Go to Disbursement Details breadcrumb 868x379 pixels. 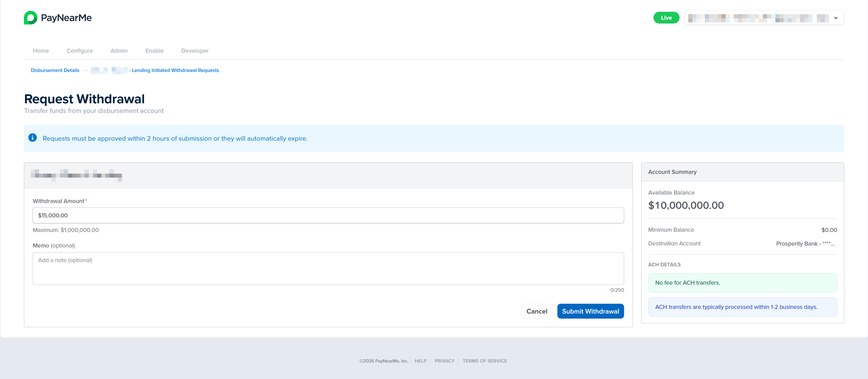(55, 70)
